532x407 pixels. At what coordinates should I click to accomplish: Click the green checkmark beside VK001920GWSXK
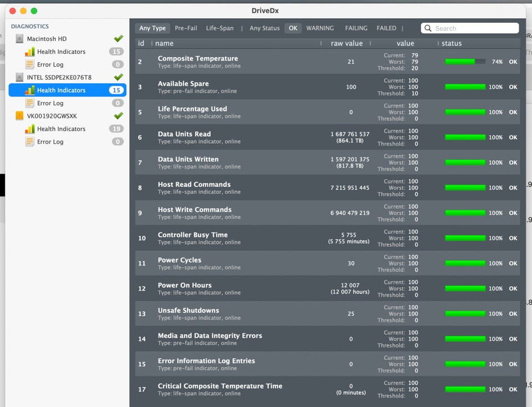119,116
